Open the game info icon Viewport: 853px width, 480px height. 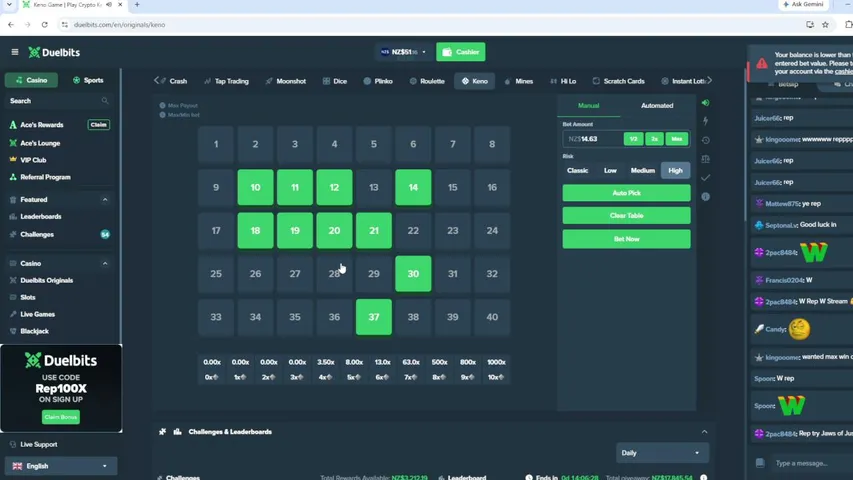[706, 196]
